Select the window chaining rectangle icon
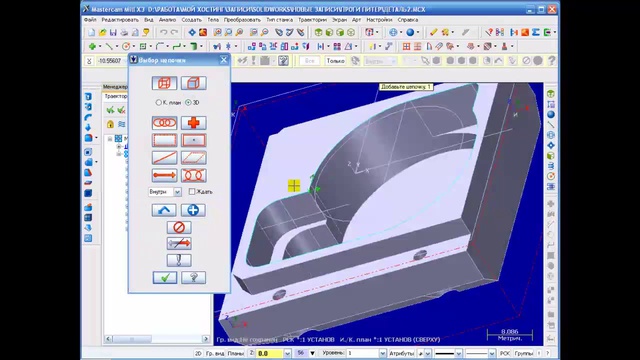Image resolution: width=640 pixels, height=360 pixels. pyautogui.click(x=164, y=140)
